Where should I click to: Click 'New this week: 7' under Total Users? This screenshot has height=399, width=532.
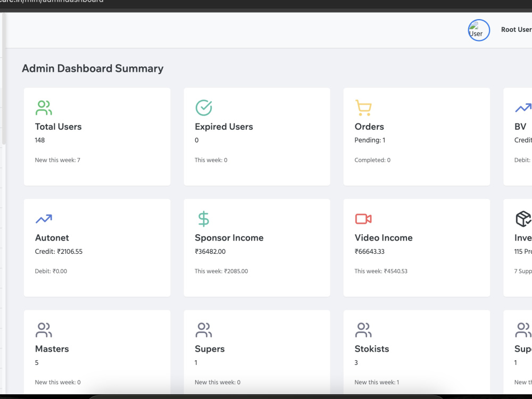click(x=57, y=160)
